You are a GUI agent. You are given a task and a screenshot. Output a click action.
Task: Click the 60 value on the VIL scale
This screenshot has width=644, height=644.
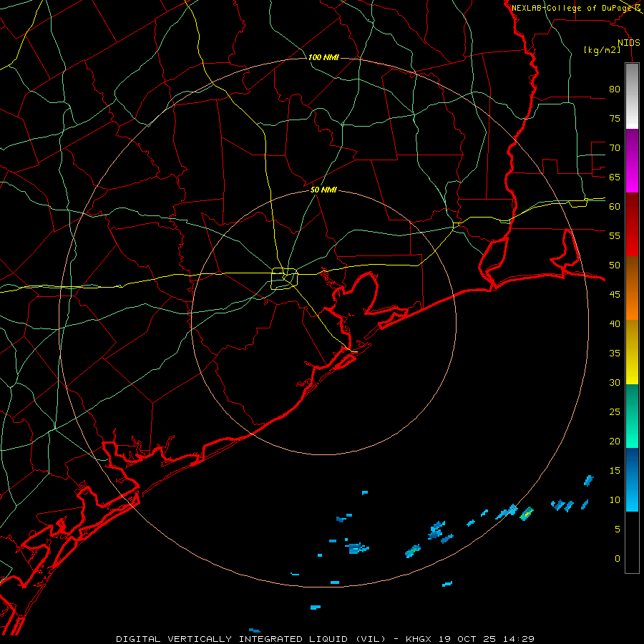tap(615, 207)
